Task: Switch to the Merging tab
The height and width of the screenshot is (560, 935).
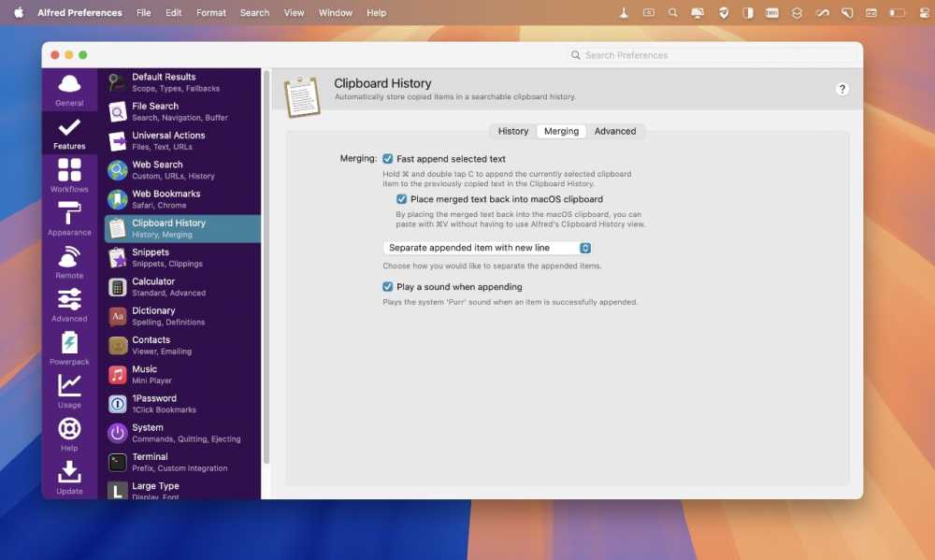Action: pyautogui.click(x=561, y=131)
